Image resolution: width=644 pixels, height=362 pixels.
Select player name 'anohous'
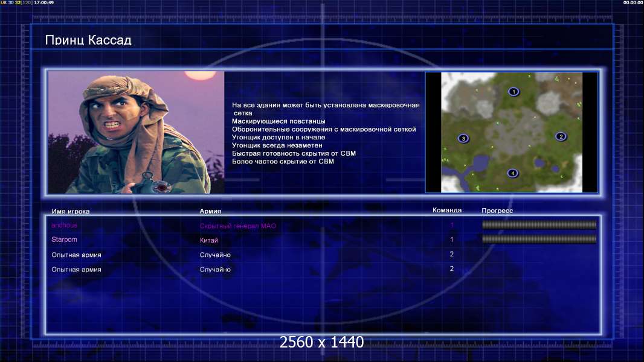65,225
